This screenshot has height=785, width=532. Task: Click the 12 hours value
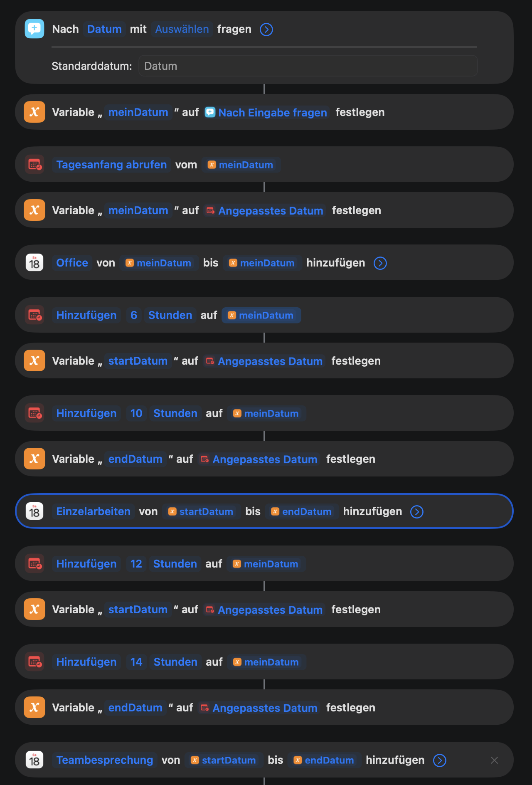pyautogui.click(x=136, y=564)
